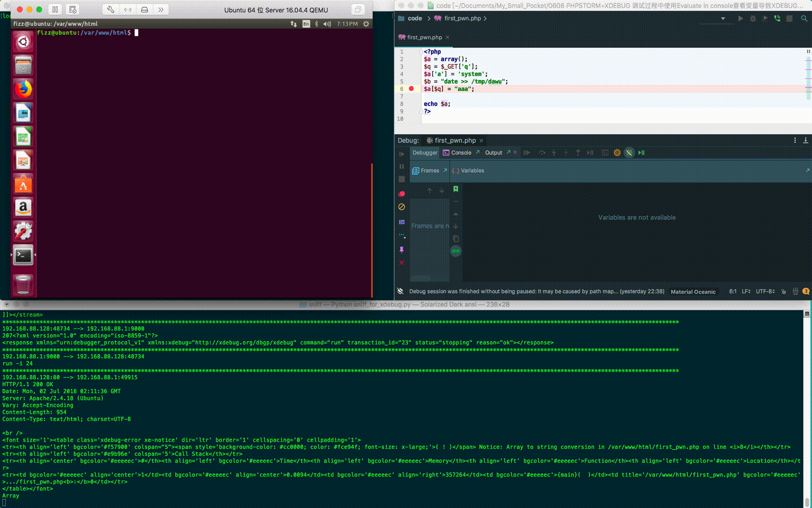Click the code folder breadcrumb in PhpStorm
Screen dimensions: 812x508
[410, 18]
